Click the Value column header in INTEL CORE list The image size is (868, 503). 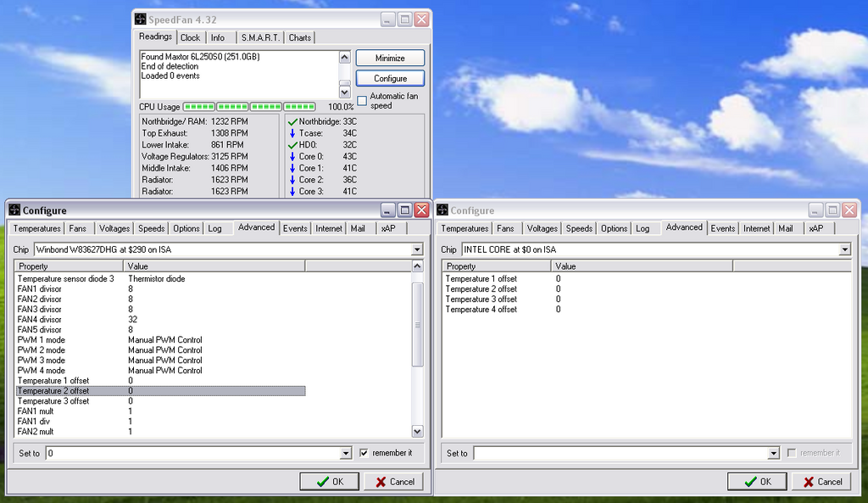pos(643,266)
